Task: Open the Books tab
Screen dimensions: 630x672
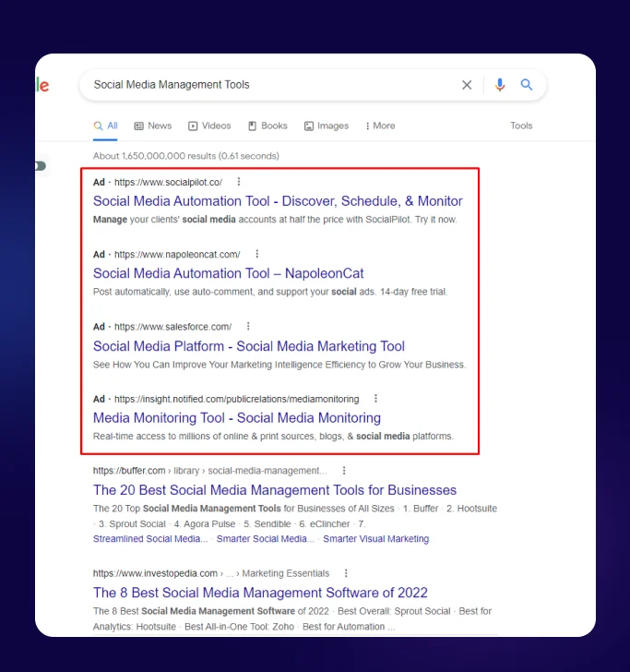Action: (x=267, y=126)
